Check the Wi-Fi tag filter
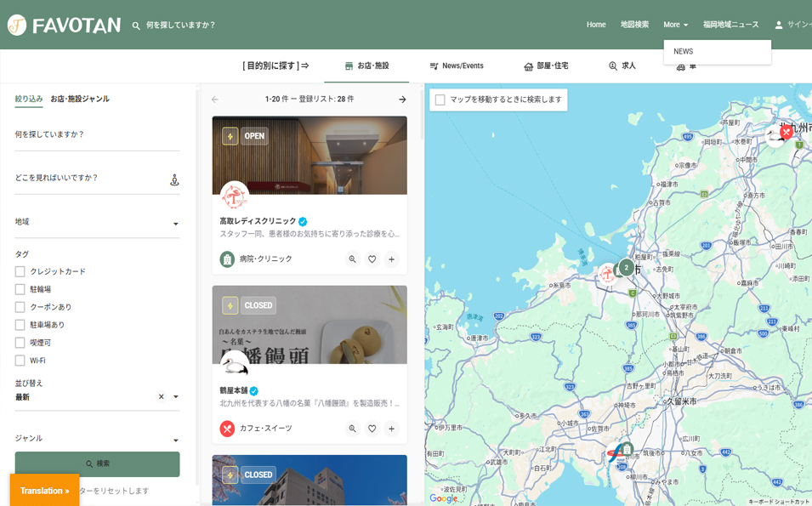Image resolution: width=812 pixels, height=506 pixels. tap(20, 361)
